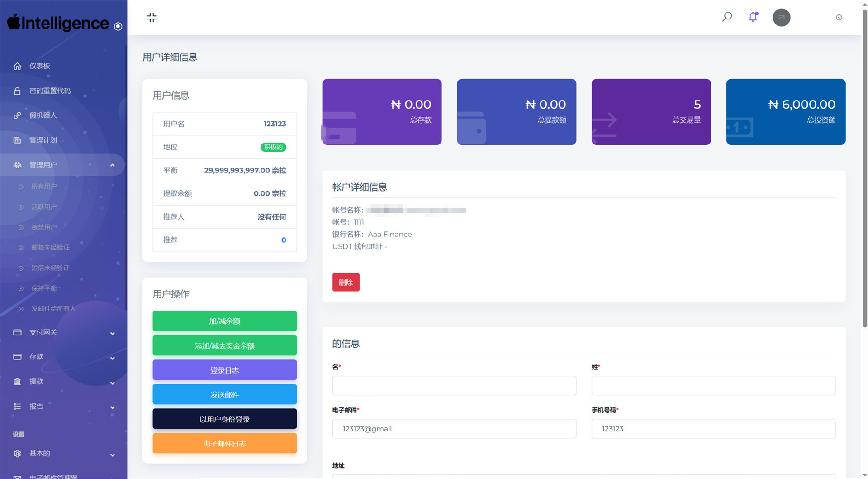Click the fullscreen collapse icon
This screenshot has width=868, height=479.
coord(152,18)
